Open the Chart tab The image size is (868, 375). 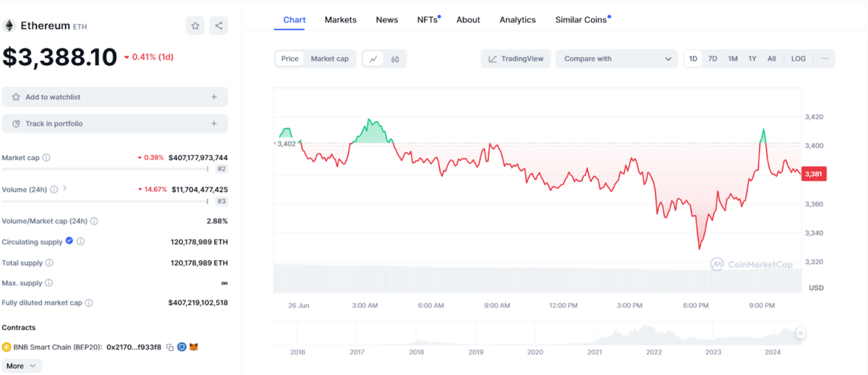[x=294, y=20]
